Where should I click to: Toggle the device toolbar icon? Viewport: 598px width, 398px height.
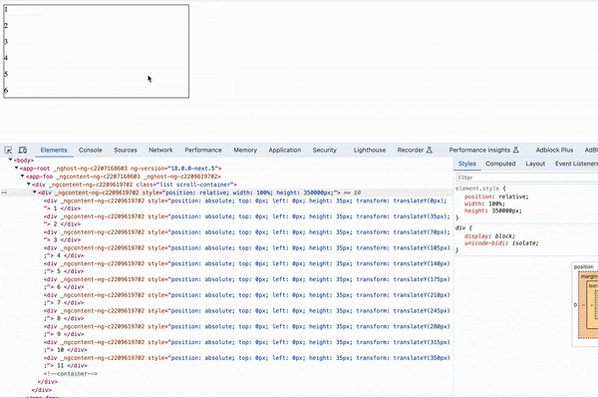click(x=23, y=150)
